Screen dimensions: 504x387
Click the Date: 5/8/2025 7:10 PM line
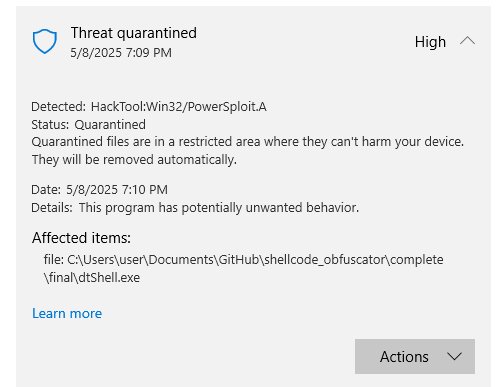point(99,190)
